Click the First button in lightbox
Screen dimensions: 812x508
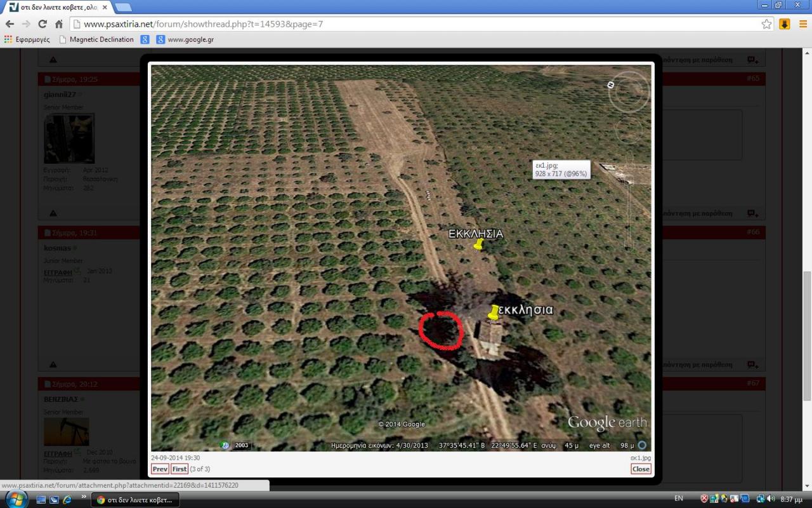click(x=180, y=469)
